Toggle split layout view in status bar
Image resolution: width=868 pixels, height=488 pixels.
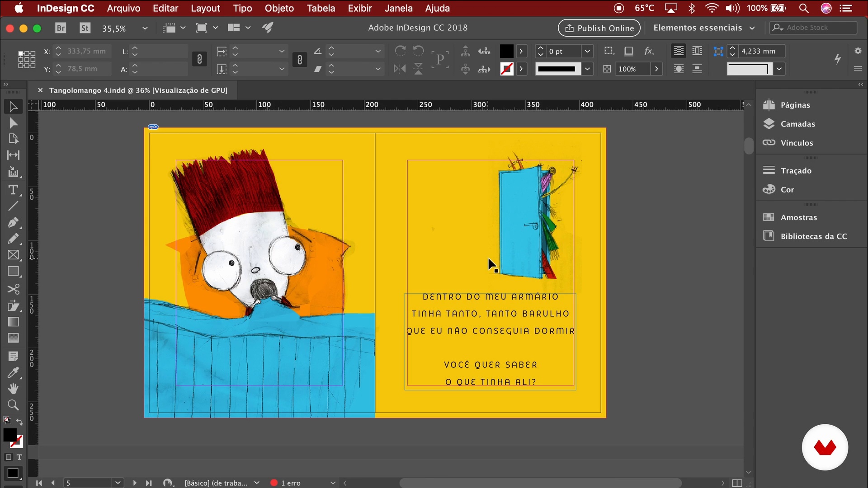pyautogui.click(x=737, y=483)
